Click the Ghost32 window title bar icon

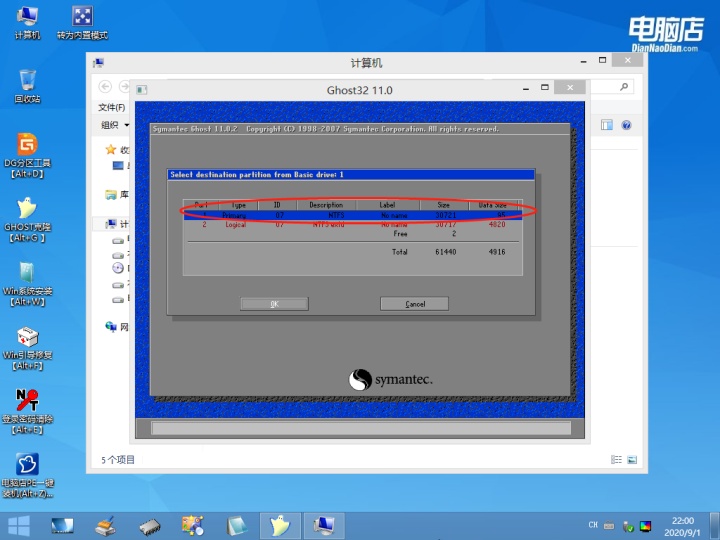142,90
